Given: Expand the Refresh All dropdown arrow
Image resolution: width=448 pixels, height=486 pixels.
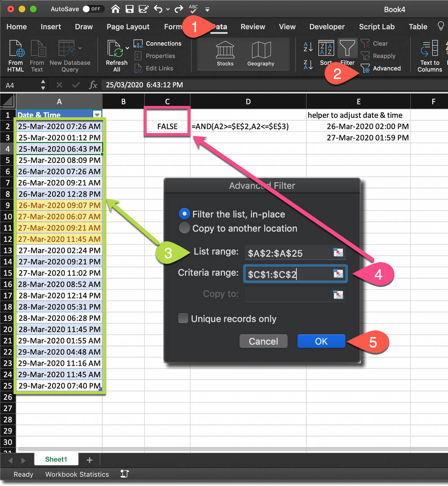Looking at the screenshot, I should click(127, 48).
